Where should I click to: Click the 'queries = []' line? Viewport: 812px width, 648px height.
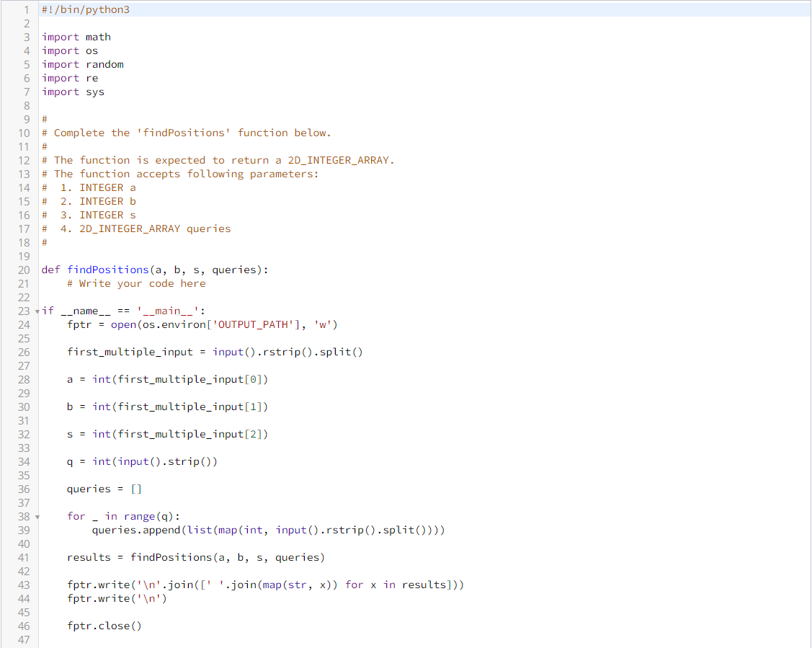(104, 489)
